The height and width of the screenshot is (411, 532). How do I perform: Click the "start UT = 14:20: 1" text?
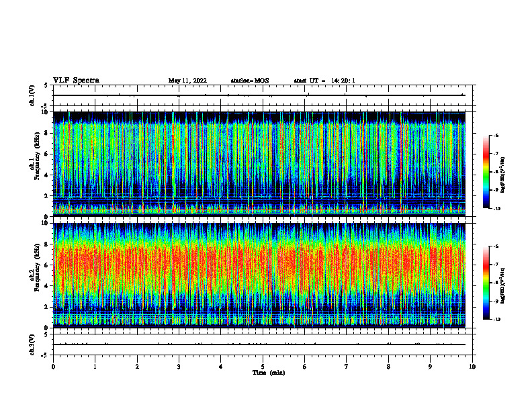pyautogui.click(x=324, y=81)
